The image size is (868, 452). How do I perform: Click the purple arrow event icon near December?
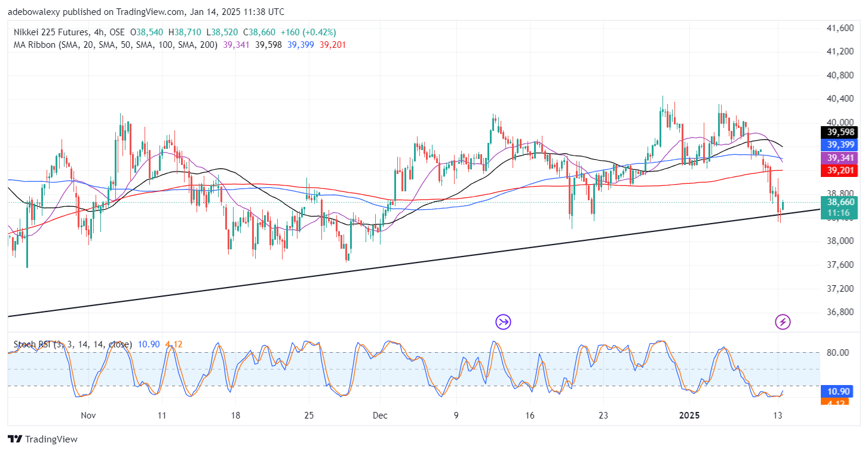click(503, 322)
